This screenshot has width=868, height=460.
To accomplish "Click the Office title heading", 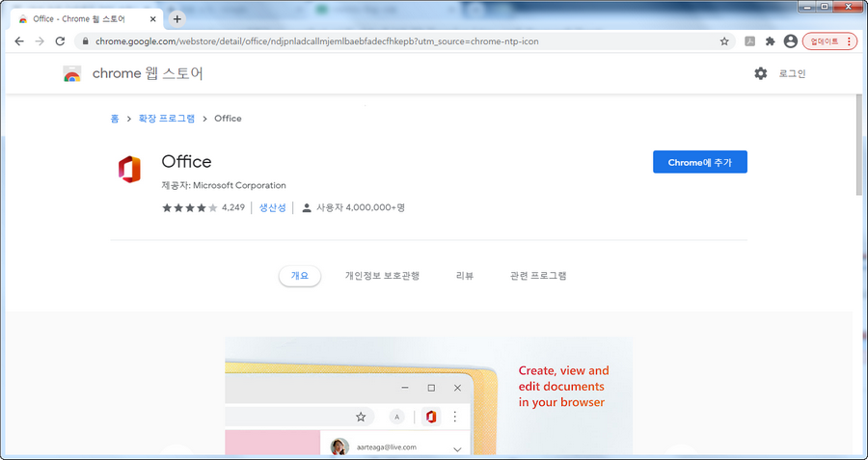I will pyautogui.click(x=186, y=162).
